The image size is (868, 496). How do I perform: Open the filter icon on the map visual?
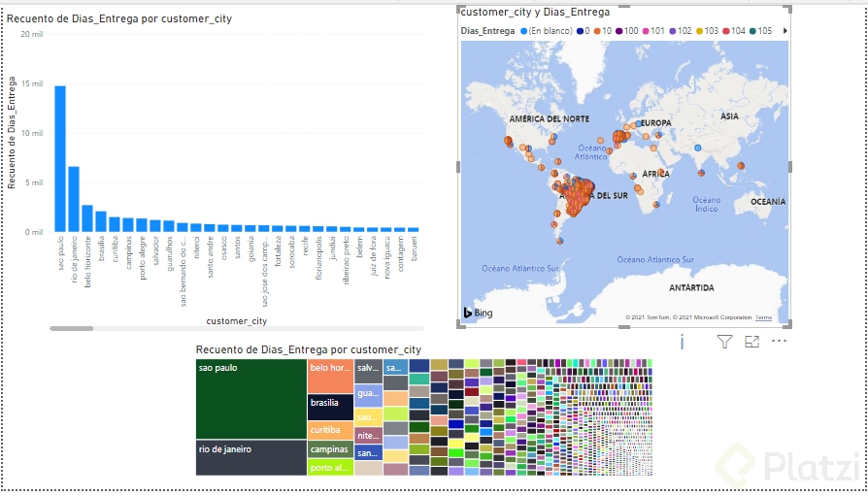click(724, 342)
